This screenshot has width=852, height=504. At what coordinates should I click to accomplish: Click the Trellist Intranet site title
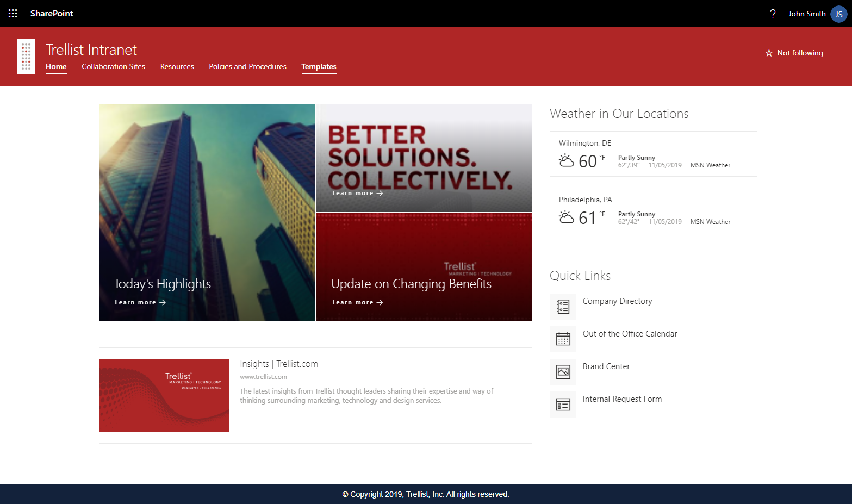click(x=91, y=50)
